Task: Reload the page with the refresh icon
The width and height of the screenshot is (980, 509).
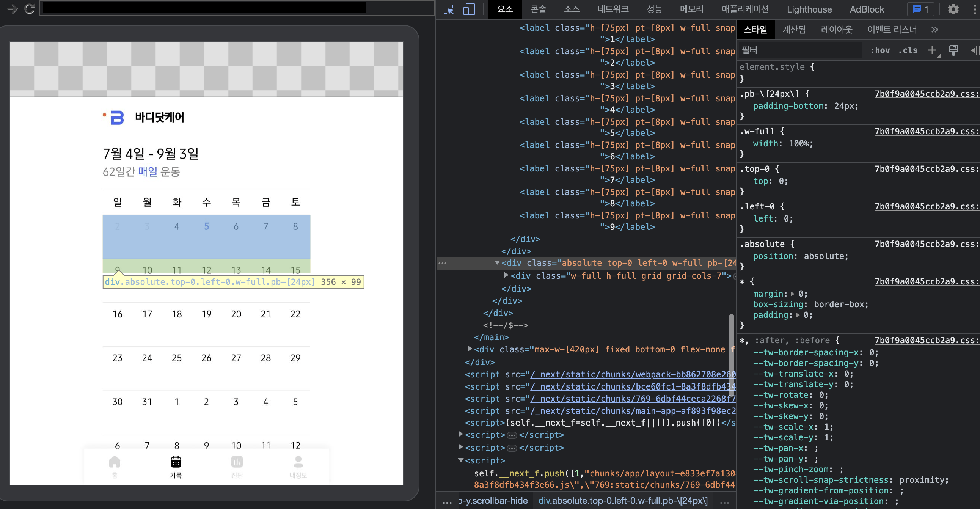Action: [x=30, y=8]
